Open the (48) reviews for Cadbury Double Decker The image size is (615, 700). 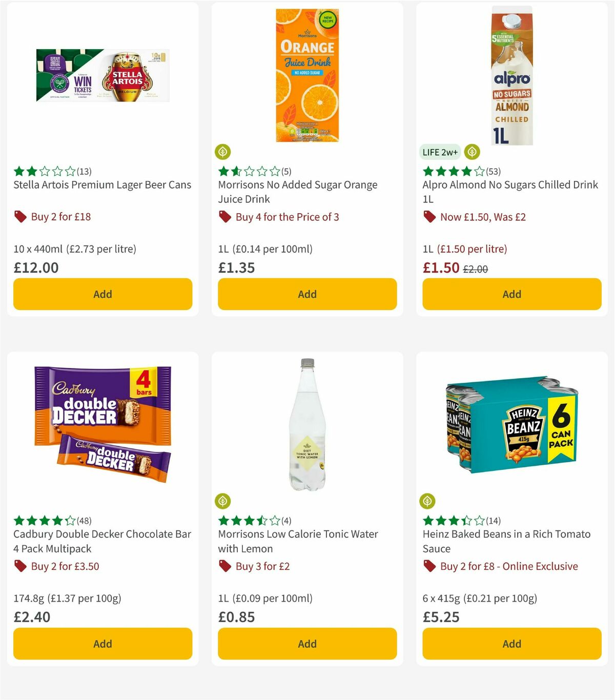[x=83, y=520]
